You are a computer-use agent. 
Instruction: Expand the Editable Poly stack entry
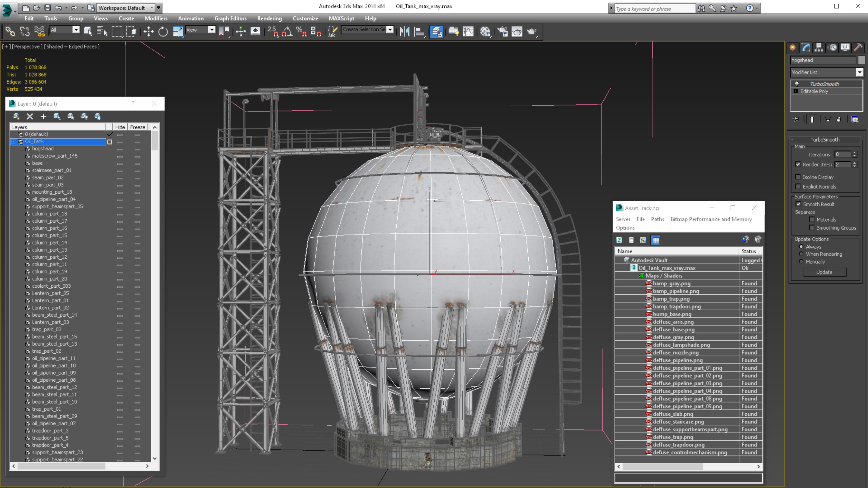click(x=796, y=91)
